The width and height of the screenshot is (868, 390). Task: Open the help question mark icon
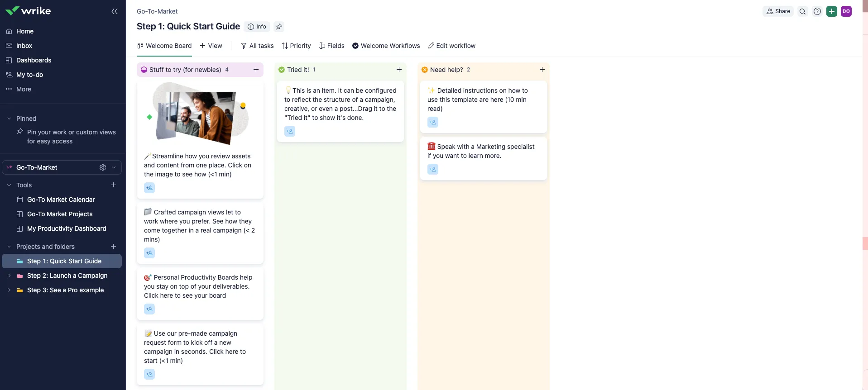tap(817, 11)
